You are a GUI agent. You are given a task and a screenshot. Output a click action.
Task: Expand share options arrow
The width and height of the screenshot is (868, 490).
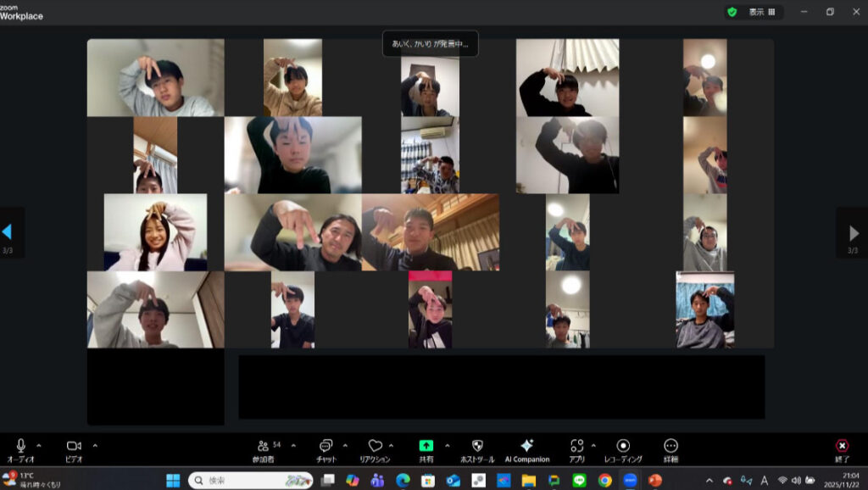coord(447,445)
